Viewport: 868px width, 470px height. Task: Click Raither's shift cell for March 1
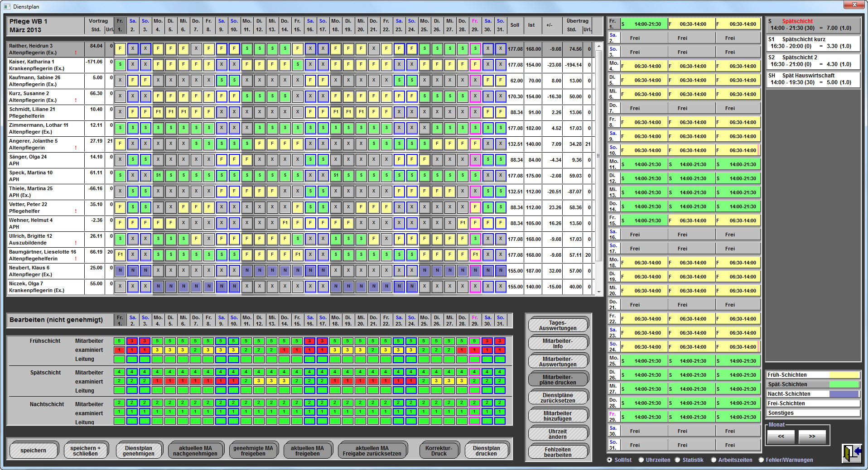[120, 49]
